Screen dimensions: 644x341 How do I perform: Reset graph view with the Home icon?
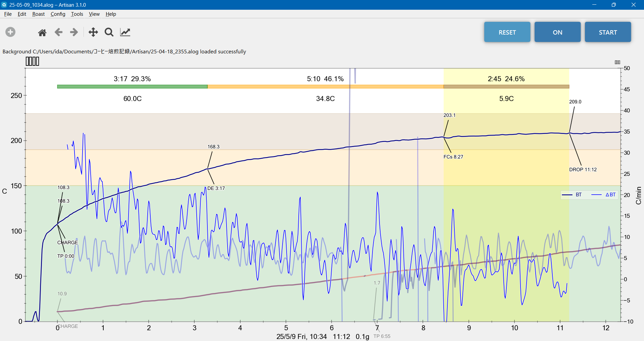42,33
